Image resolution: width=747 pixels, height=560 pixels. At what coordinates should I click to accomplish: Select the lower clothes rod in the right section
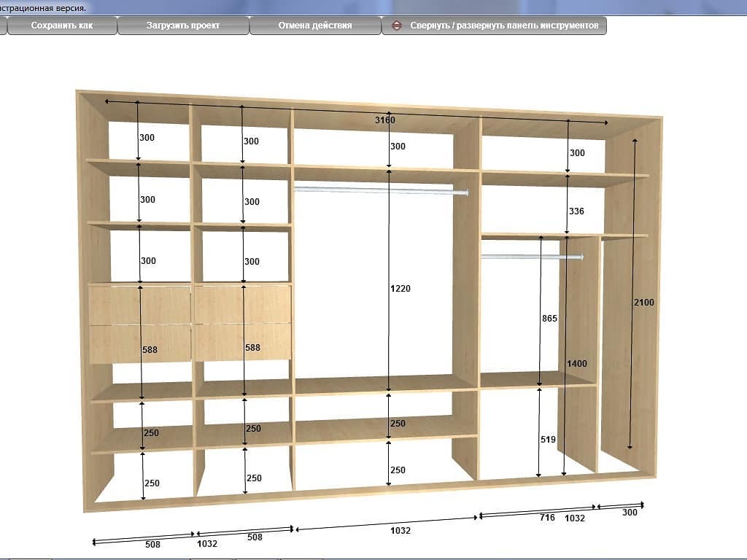click(x=533, y=257)
